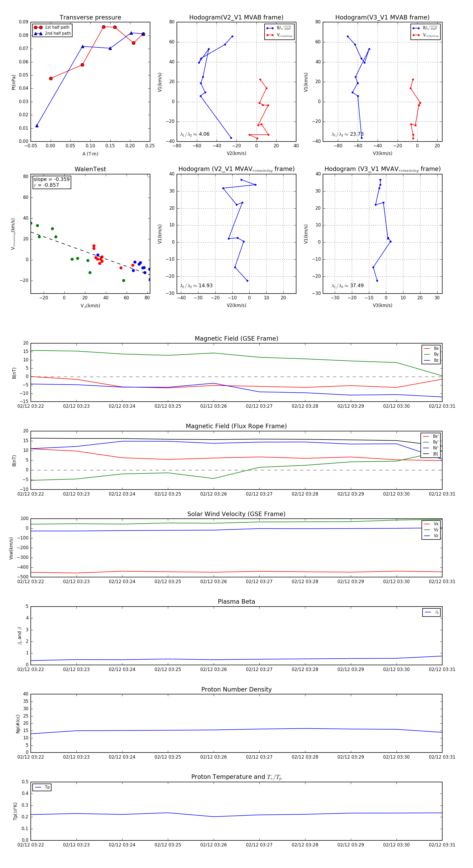Click the |B| legend entry in Flux Rope plot
Image resolution: width=473 pixels, height=868 pixels.
[431, 454]
